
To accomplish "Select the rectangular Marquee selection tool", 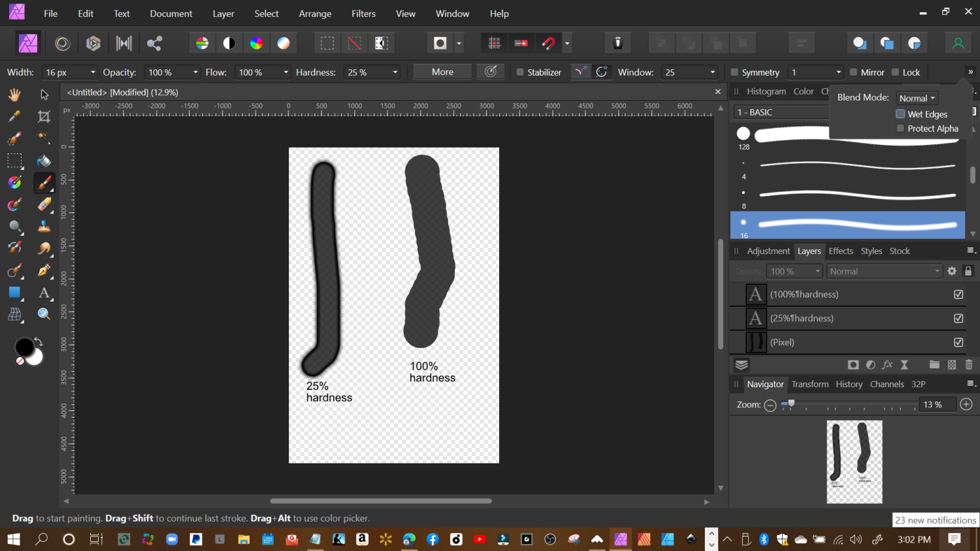I will click(x=14, y=160).
